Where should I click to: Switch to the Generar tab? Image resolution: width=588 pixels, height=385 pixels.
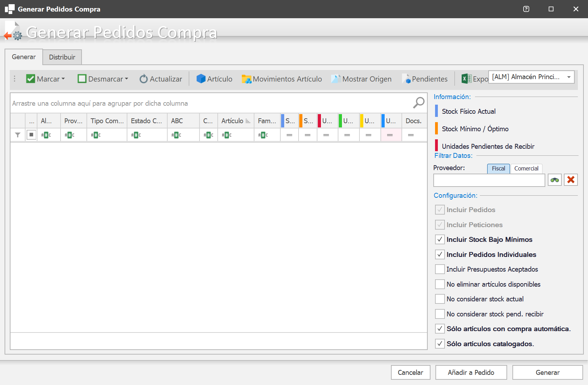24,57
